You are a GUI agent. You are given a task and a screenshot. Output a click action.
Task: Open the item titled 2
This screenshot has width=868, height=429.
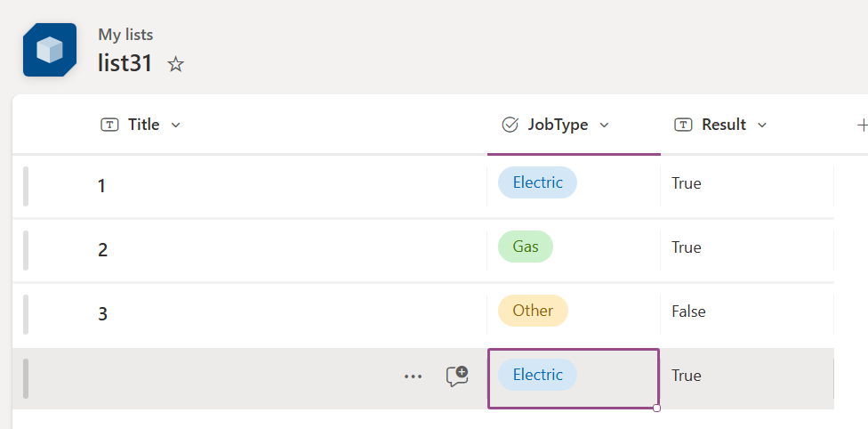102,250
